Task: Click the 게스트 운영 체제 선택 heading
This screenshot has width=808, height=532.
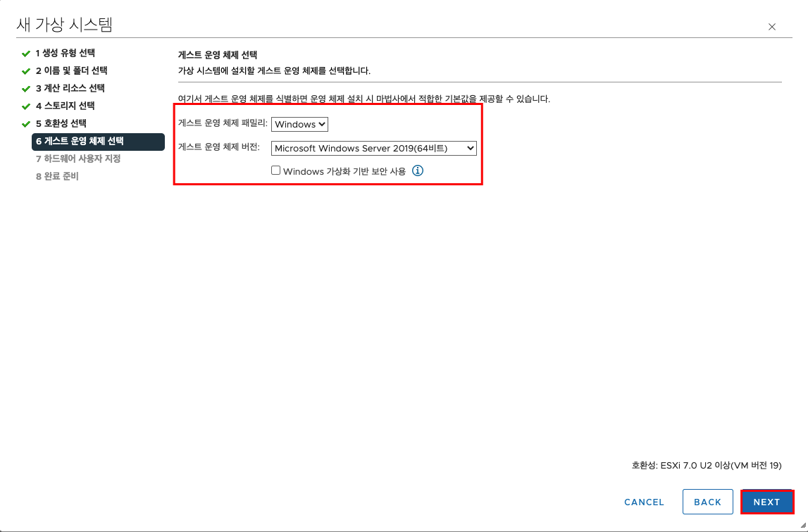Action: (218, 54)
